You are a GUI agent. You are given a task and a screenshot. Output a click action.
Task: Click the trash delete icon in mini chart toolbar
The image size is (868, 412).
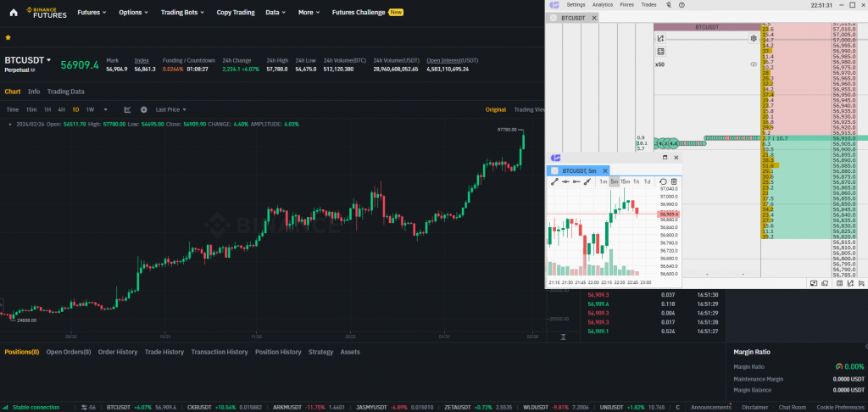coord(674,181)
